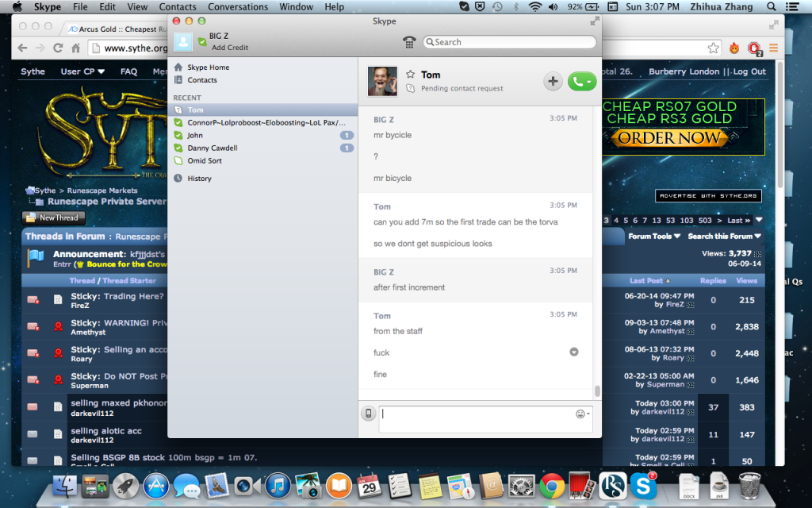Open Google Chrome from the Dock

[x=552, y=487]
